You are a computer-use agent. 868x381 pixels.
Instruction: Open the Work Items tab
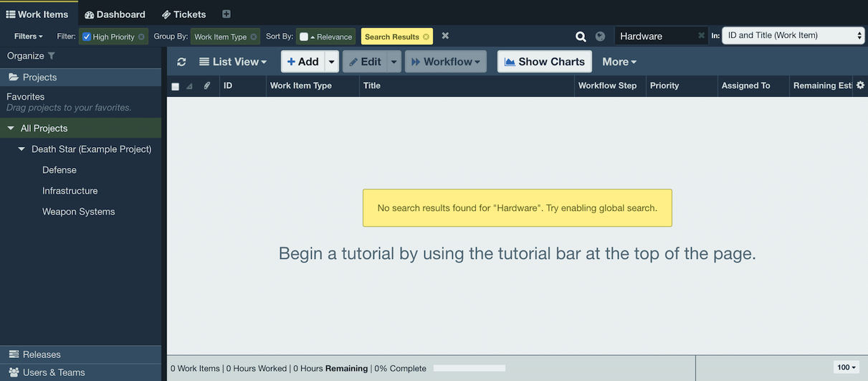click(37, 14)
